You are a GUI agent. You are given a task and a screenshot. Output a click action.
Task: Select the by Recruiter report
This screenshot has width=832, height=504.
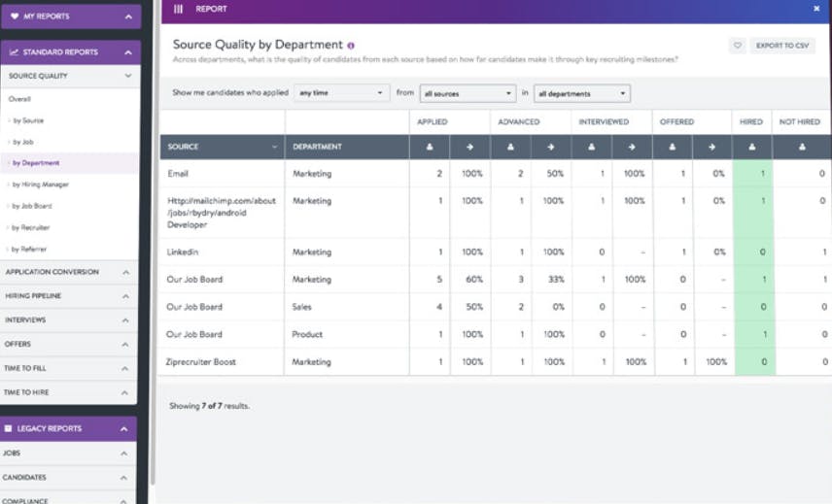coord(31,227)
